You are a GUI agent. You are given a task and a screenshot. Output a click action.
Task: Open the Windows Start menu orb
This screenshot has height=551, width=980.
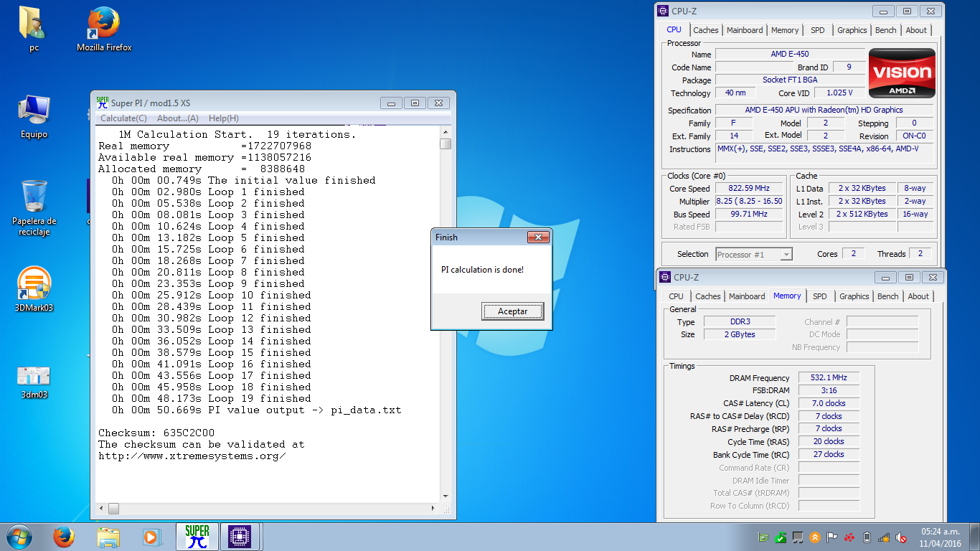pos(20,537)
